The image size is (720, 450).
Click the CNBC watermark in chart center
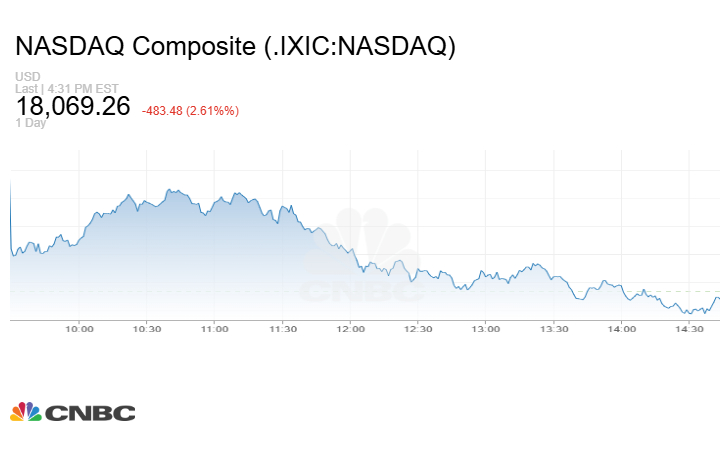click(364, 260)
